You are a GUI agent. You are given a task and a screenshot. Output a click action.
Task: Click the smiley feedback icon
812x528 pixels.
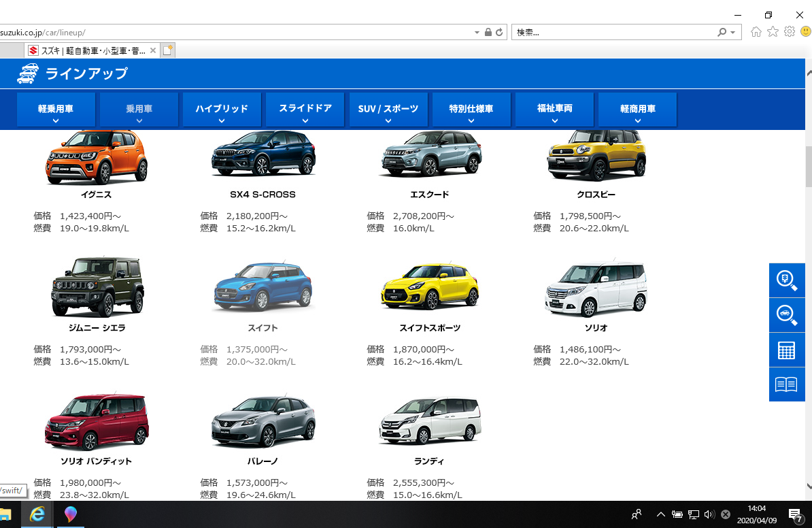click(806, 31)
